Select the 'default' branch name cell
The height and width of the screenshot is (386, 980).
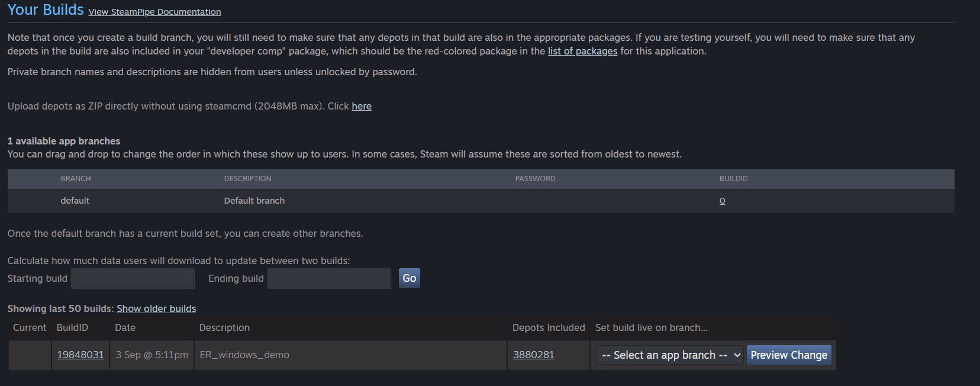pyautogui.click(x=75, y=201)
